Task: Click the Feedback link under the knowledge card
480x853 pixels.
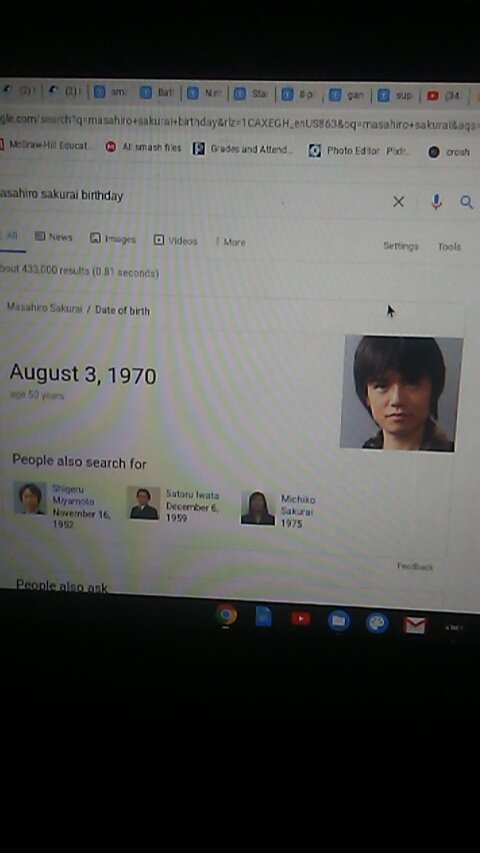Action: [x=415, y=566]
